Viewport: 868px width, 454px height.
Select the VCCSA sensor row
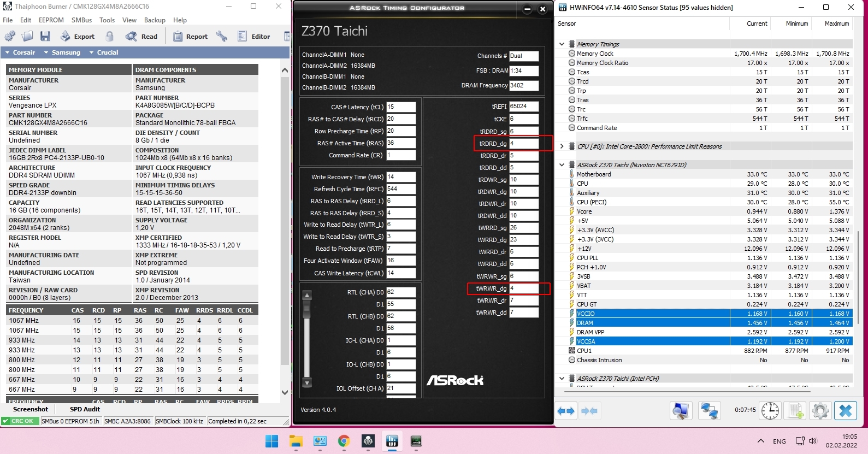[x=709, y=341]
